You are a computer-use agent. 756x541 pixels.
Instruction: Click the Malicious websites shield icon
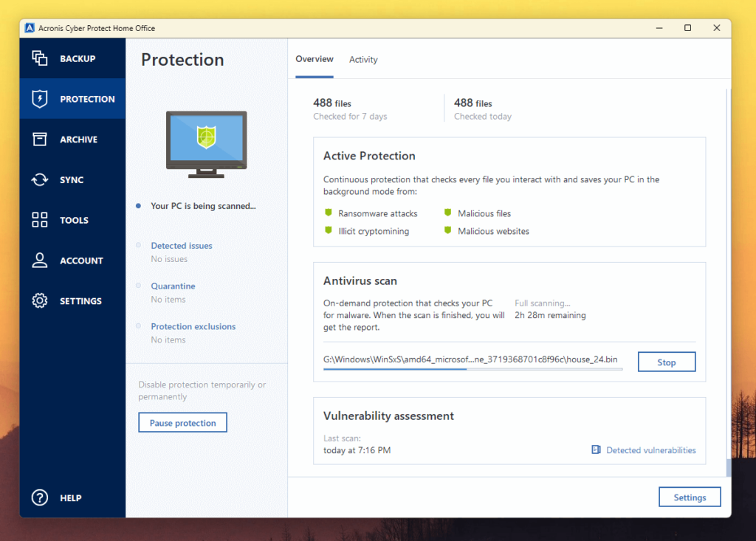pyautogui.click(x=447, y=230)
